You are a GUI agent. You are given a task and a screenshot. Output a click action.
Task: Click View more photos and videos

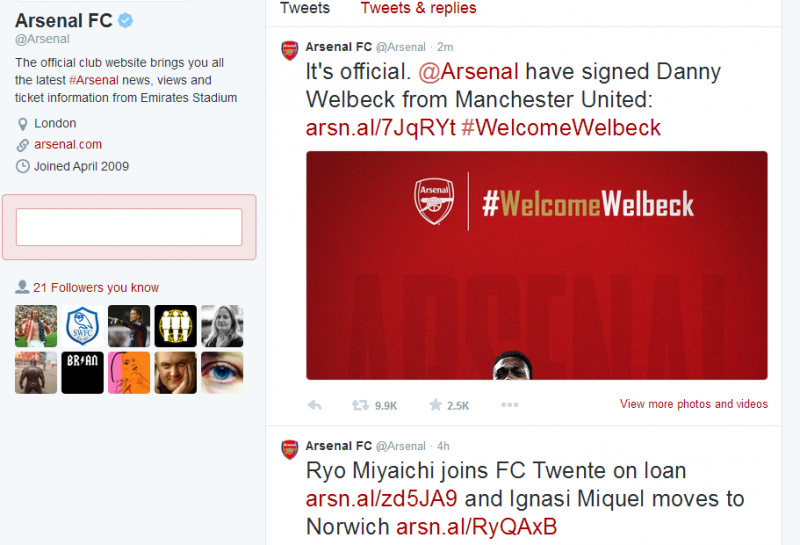693,404
